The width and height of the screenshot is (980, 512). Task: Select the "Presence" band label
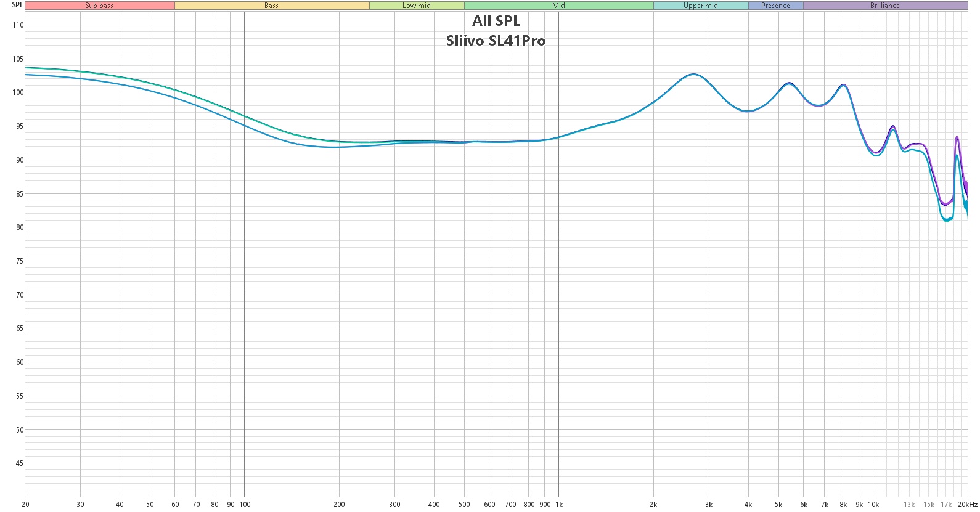tap(775, 6)
